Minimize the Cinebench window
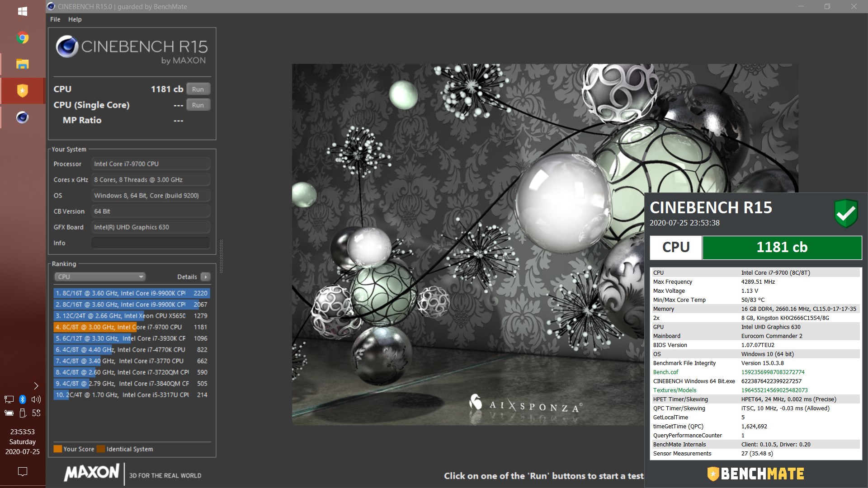 pos(801,6)
